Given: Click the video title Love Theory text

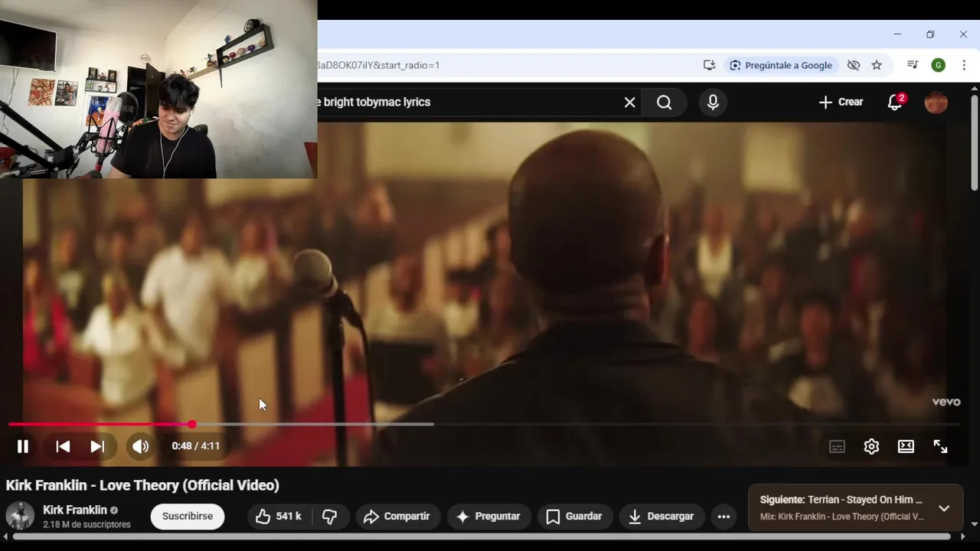Looking at the screenshot, I should [142, 485].
